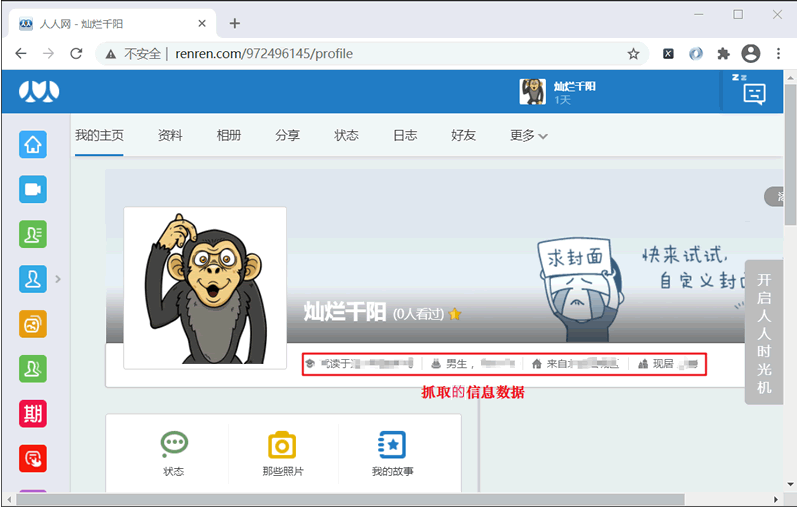Viewport: 797px width, 507px height.
Task: Open the video camera sidebar icon
Action: [x=33, y=190]
